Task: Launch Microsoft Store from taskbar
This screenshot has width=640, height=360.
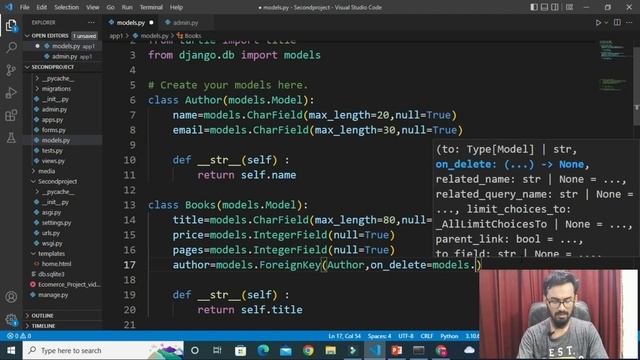Action: click(240, 351)
